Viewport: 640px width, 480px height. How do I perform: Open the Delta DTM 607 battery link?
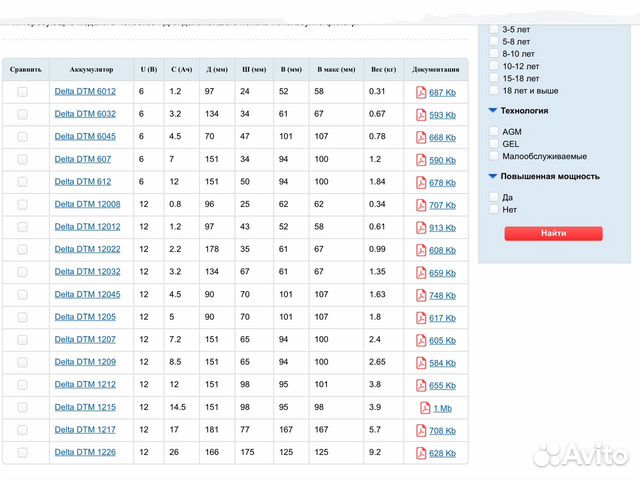click(83, 159)
